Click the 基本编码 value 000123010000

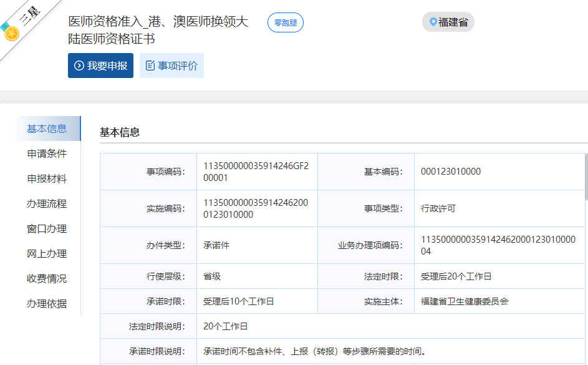tap(451, 172)
